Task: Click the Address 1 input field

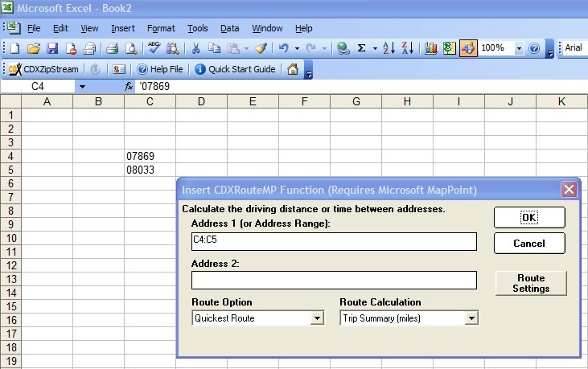Action: 334,241
